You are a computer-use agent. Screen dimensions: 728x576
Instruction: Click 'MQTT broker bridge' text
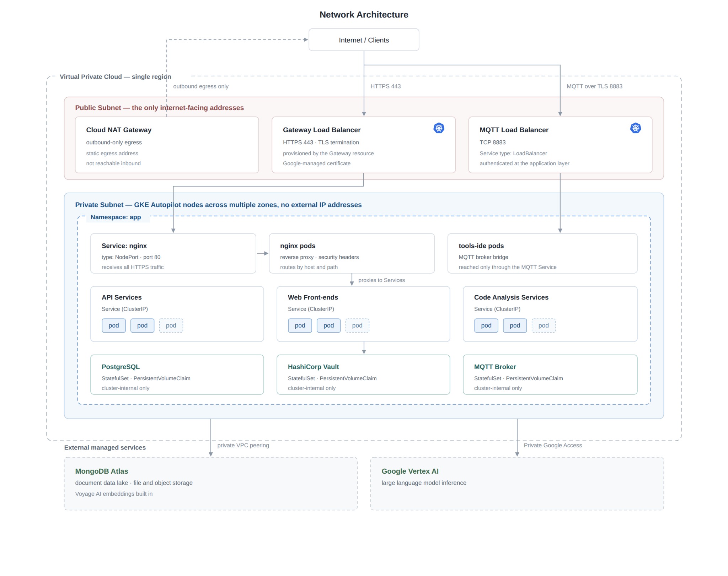coord(483,257)
